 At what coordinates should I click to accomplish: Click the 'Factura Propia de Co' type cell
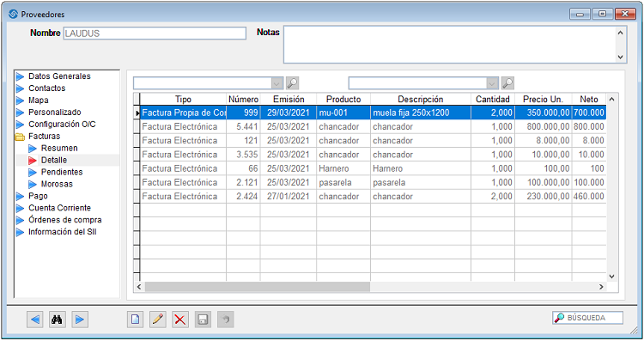[183, 113]
